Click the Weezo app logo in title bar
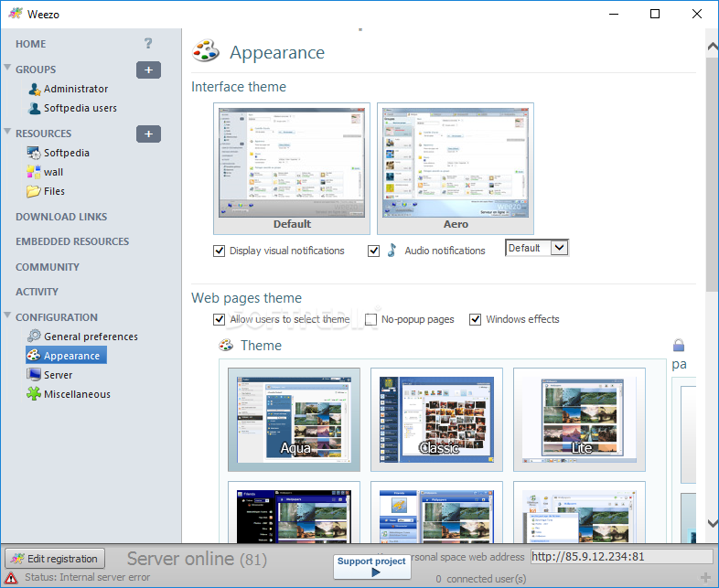 [x=16, y=14]
